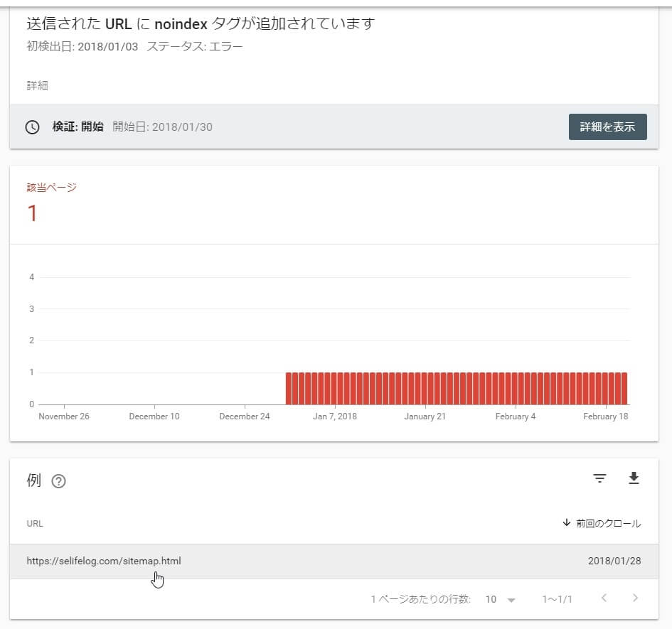The width and height of the screenshot is (672, 629).
Task: Click the red bar above Jan 7, 2018
Action: coord(334,388)
